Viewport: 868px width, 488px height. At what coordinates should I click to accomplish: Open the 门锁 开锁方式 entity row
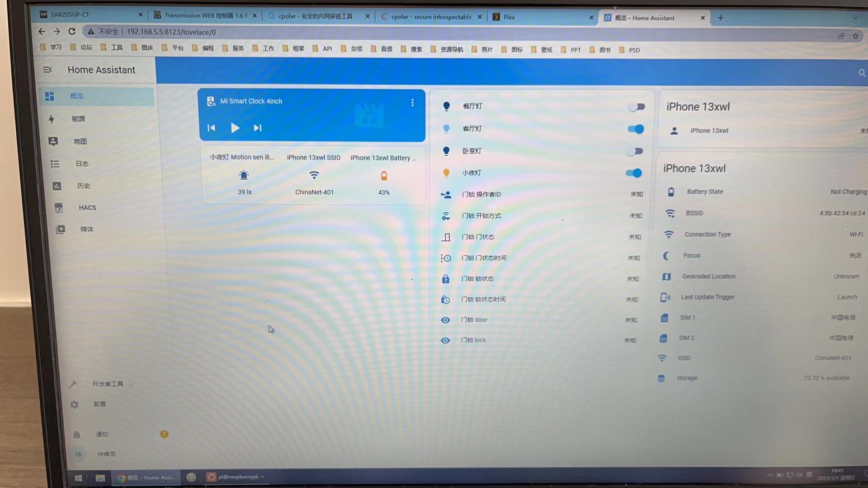click(541, 216)
